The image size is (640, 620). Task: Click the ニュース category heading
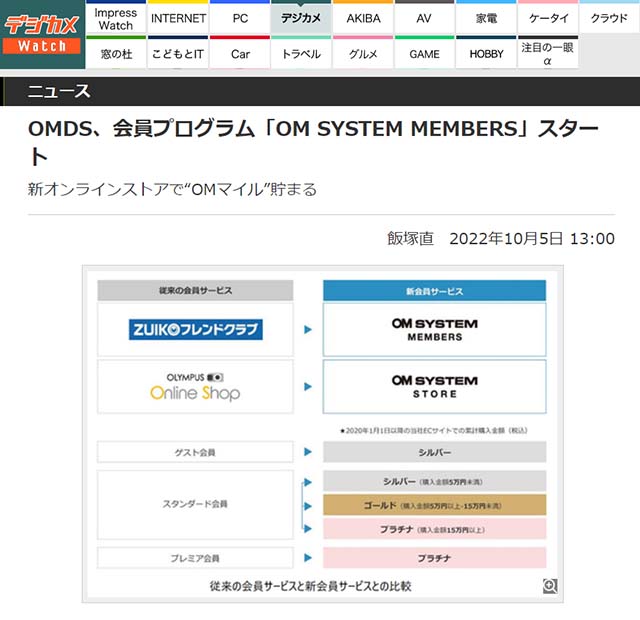pyautogui.click(x=59, y=91)
